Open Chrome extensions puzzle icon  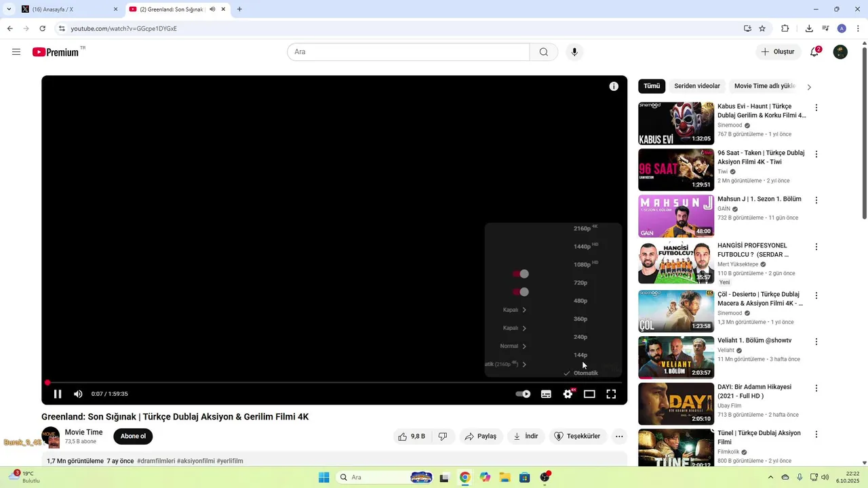tap(785, 28)
